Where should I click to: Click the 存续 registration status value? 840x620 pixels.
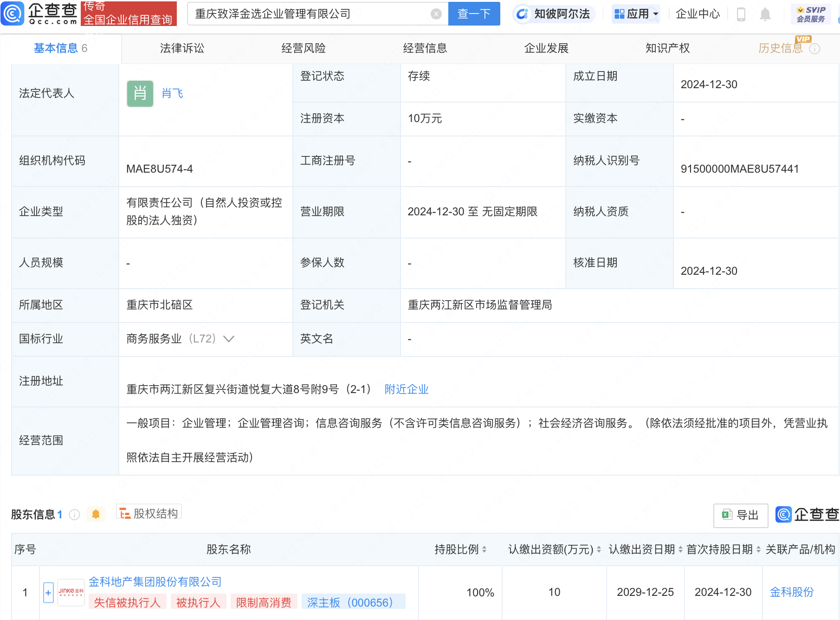coord(419,76)
